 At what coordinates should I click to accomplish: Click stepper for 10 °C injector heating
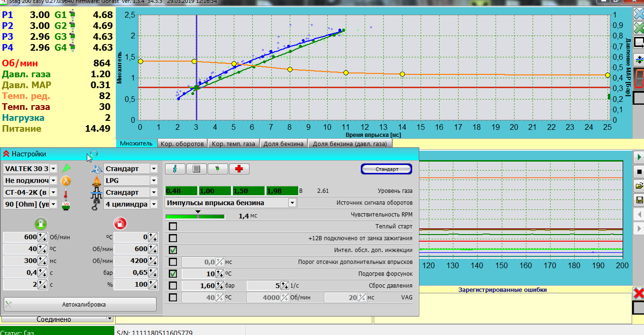coord(220,274)
